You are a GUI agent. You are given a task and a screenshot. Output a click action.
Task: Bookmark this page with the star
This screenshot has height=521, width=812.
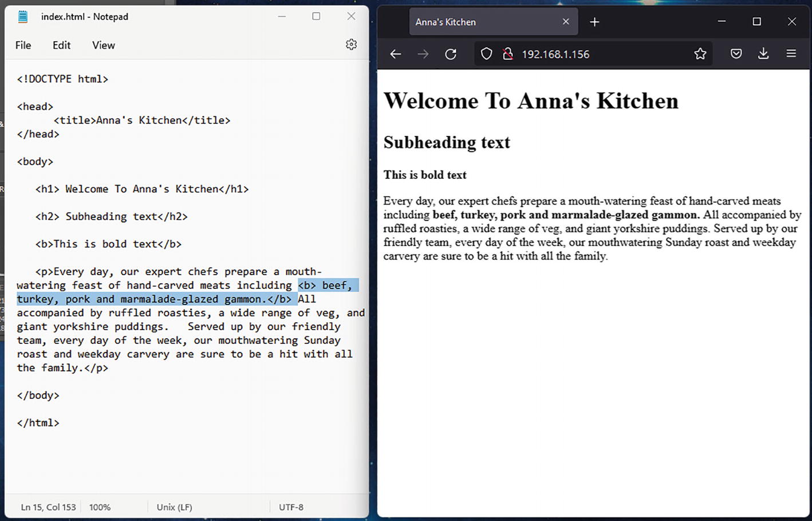tap(700, 54)
